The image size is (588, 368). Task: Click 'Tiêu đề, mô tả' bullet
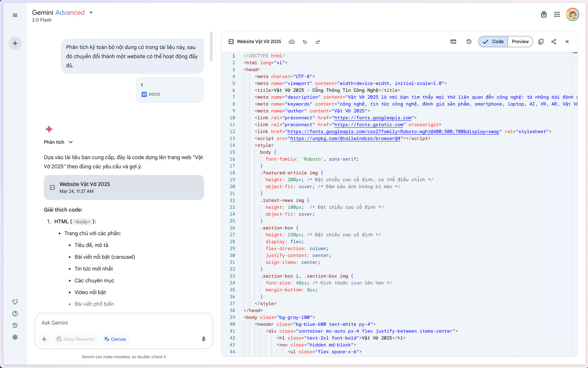click(x=92, y=245)
